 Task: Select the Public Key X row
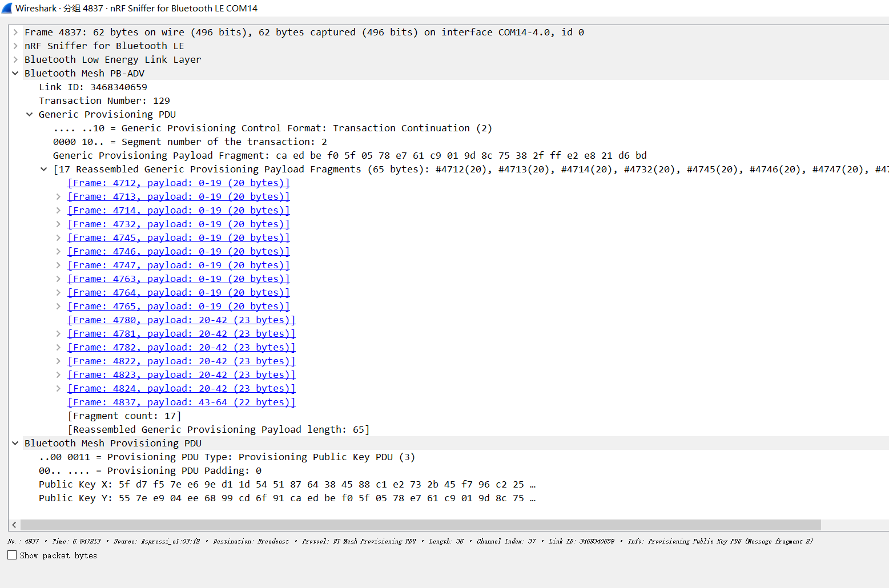coord(285,485)
